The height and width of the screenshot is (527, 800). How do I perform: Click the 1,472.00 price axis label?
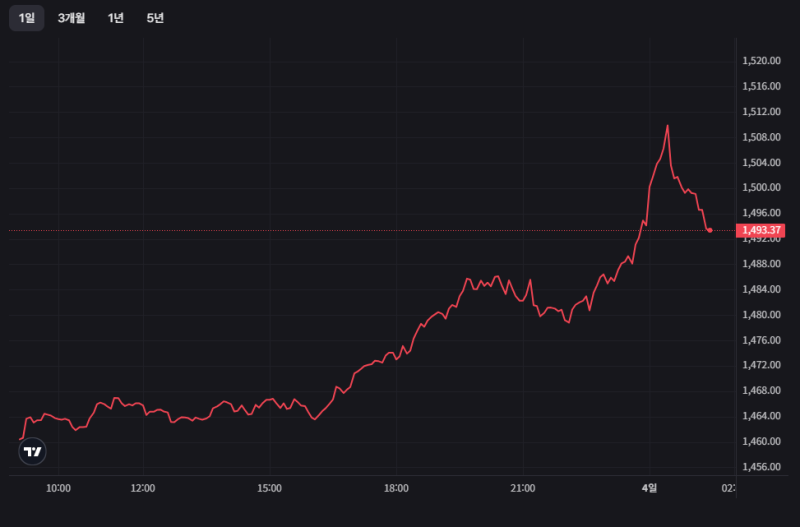click(761, 365)
